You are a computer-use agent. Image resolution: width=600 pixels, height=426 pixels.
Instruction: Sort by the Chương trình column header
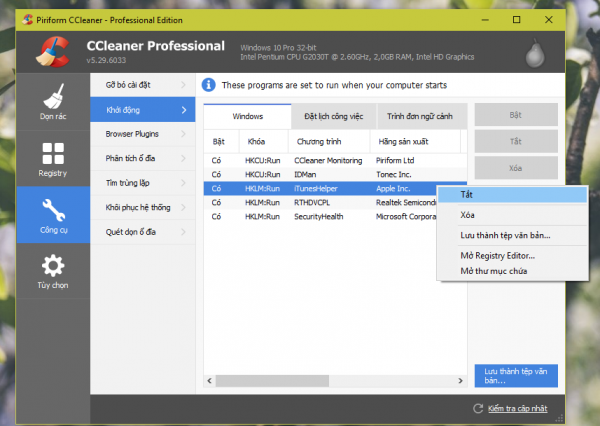pos(329,142)
